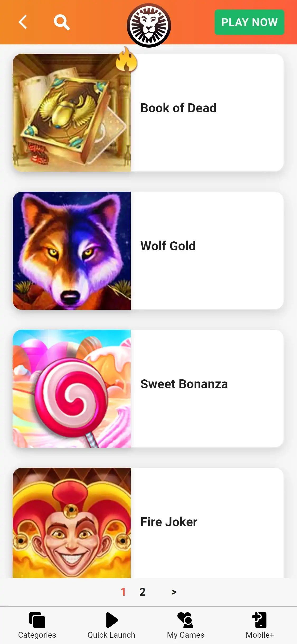Tap the back arrow icon

click(23, 22)
